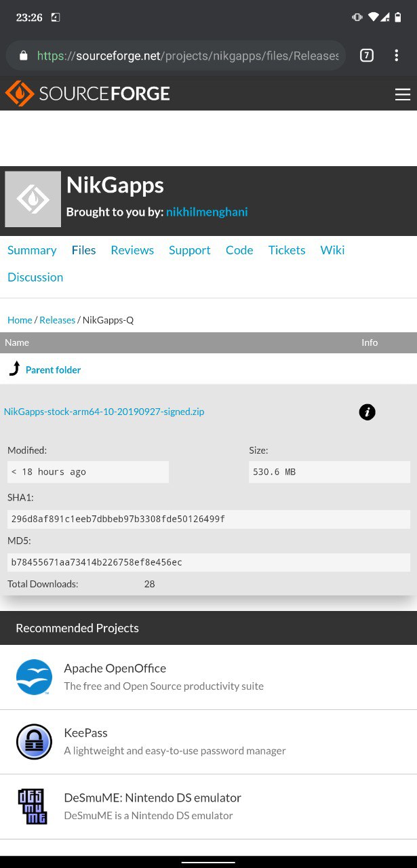The image size is (417, 868).
Task: Click the Size '530.6 MB' field
Action: [330, 472]
